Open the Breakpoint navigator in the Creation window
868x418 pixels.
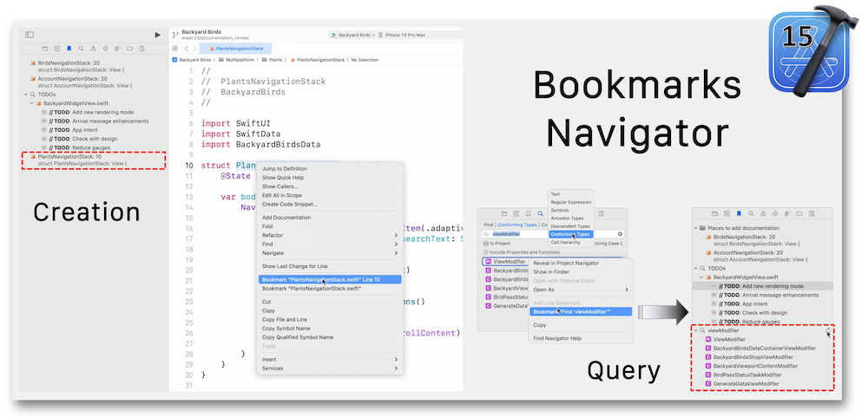point(129,49)
